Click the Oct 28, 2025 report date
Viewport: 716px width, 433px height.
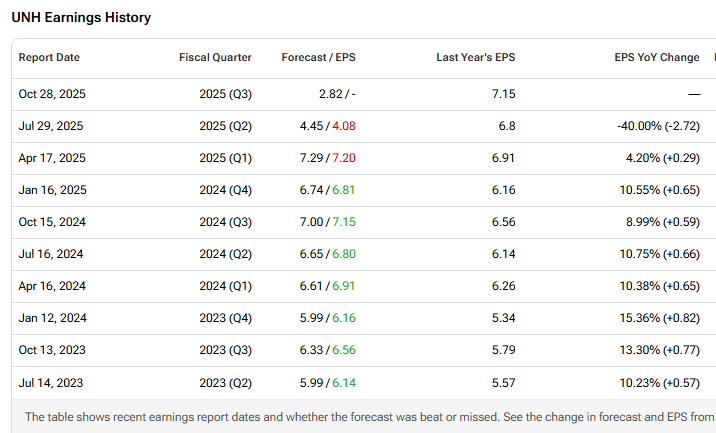coord(53,94)
